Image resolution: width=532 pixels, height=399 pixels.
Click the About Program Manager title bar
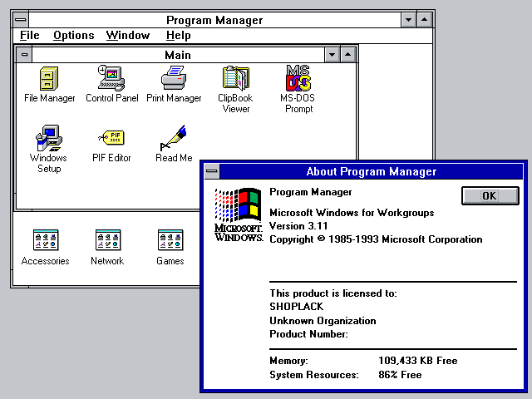[x=372, y=171]
